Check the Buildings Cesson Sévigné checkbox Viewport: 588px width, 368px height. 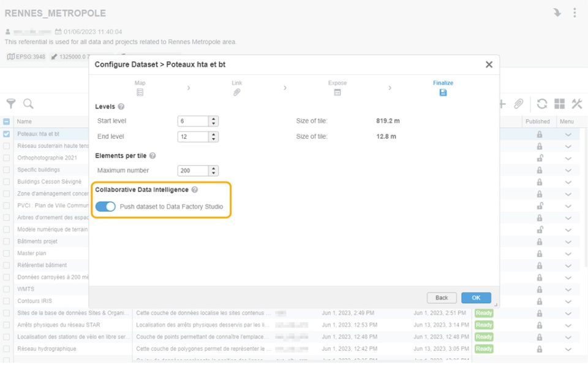(6, 182)
